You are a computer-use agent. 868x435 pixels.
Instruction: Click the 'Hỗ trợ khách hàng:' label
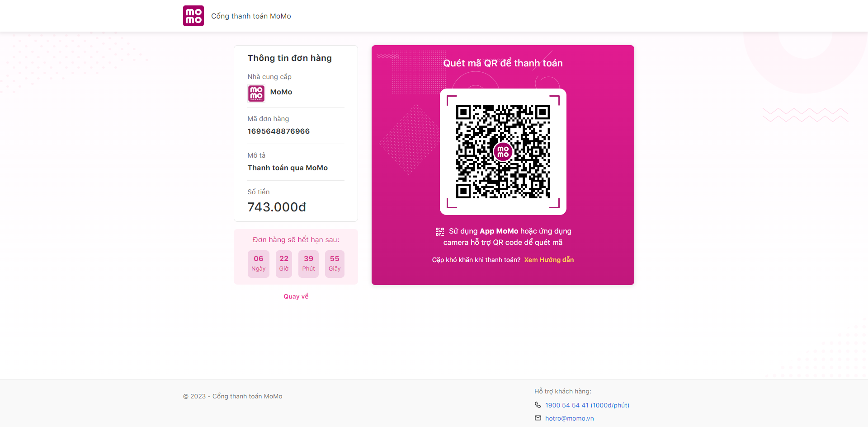tap(563, 391)
